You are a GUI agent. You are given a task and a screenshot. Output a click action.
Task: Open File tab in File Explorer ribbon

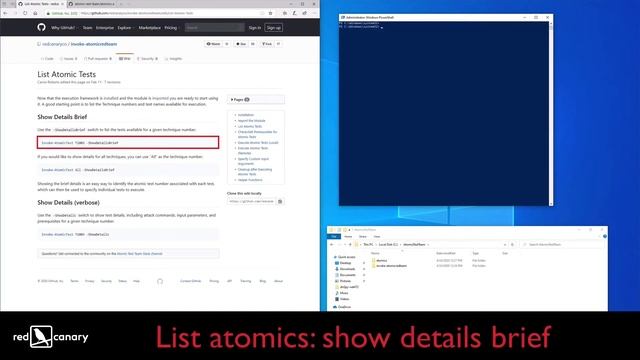coord(334,236)
